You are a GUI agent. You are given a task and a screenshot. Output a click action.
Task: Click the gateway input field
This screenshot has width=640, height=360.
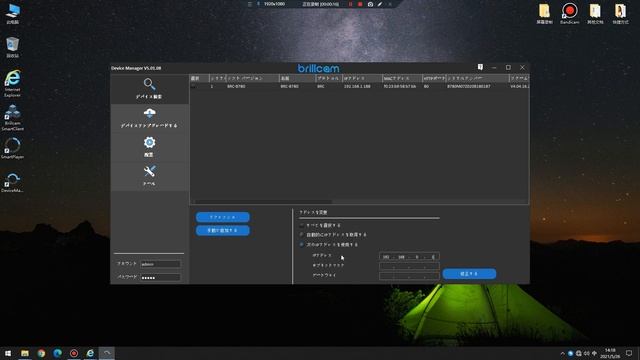[x=409, y=276]
